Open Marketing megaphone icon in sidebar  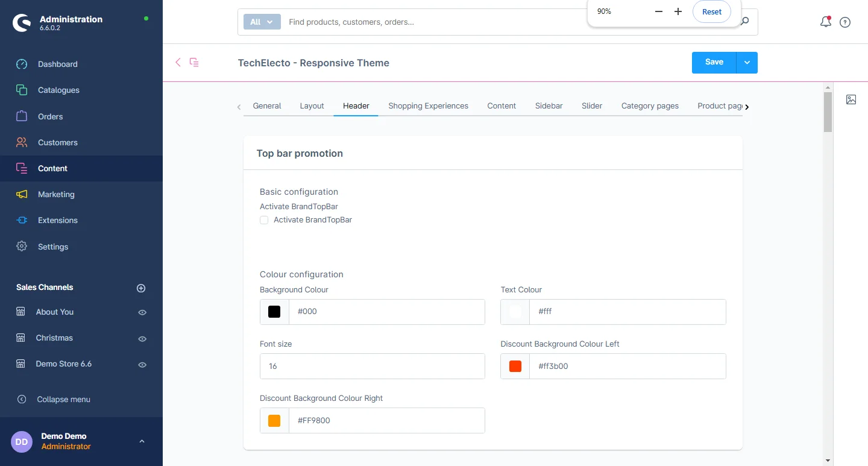[x=22, y=194]
